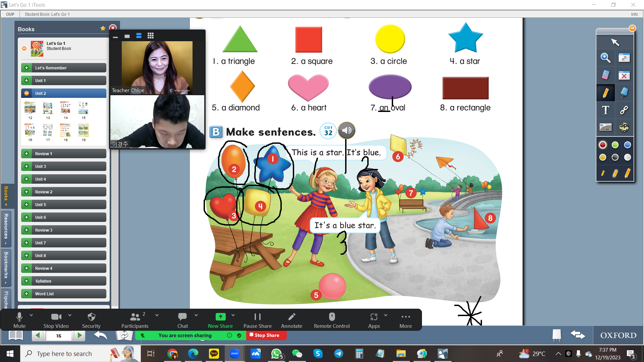Image resolution: width=644 pixels, height=362 pixels.
Task: Open Zoom Participants list
Action: point(135,320)
